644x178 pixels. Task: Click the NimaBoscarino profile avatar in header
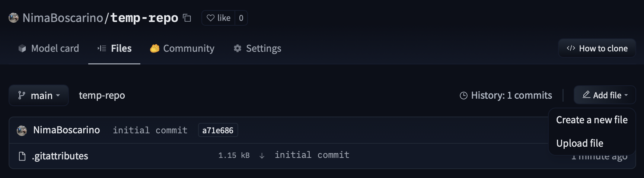click(14, 18)
